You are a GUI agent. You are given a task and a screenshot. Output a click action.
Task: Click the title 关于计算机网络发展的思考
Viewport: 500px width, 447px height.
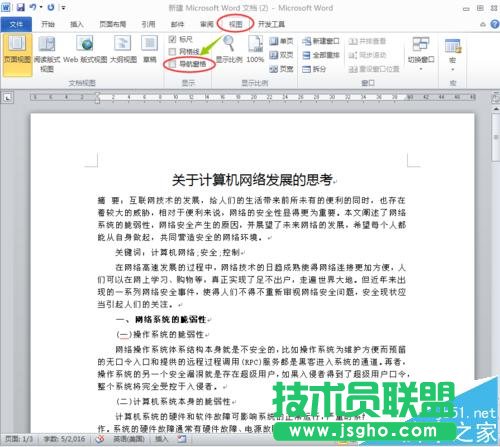pyautogui.click(x=252, y=180)
